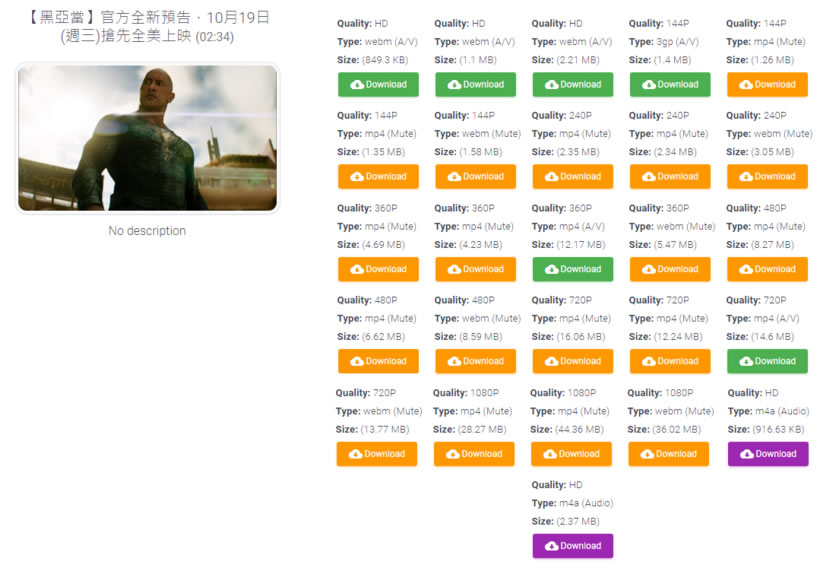830x562 pixels.
Task: Click the video thumbnail of the trailer
Action: coord(147,138)
